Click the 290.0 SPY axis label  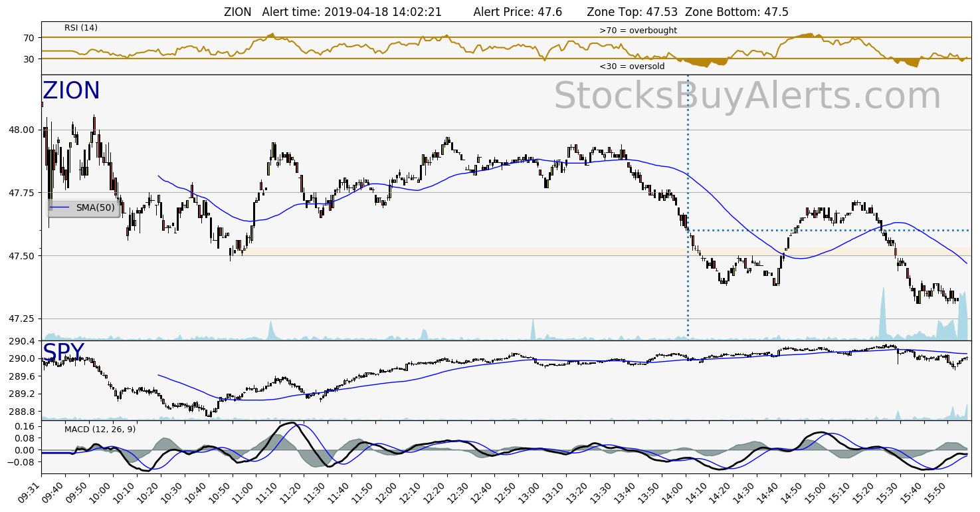click(x=21, y=358)
